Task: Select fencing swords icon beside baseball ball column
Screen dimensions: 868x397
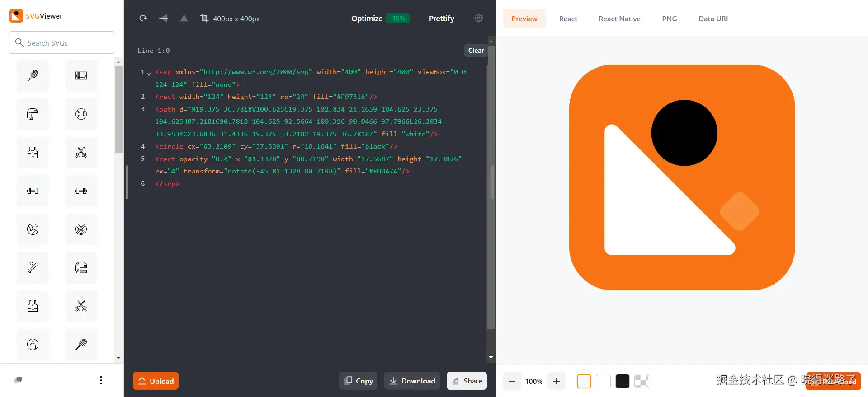Action: tap(81, 152)
